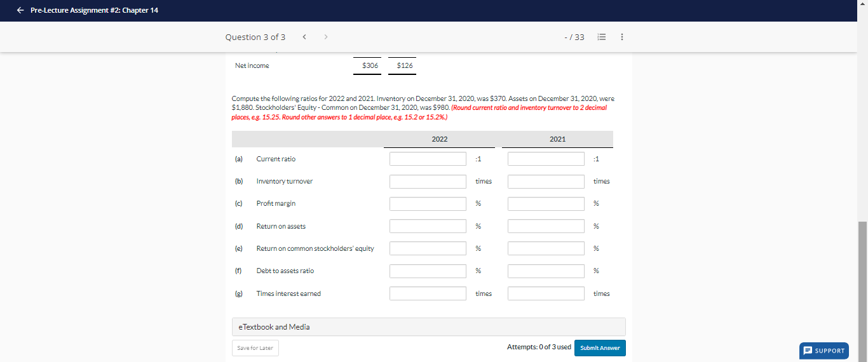Click the $306 net income value

370,65
